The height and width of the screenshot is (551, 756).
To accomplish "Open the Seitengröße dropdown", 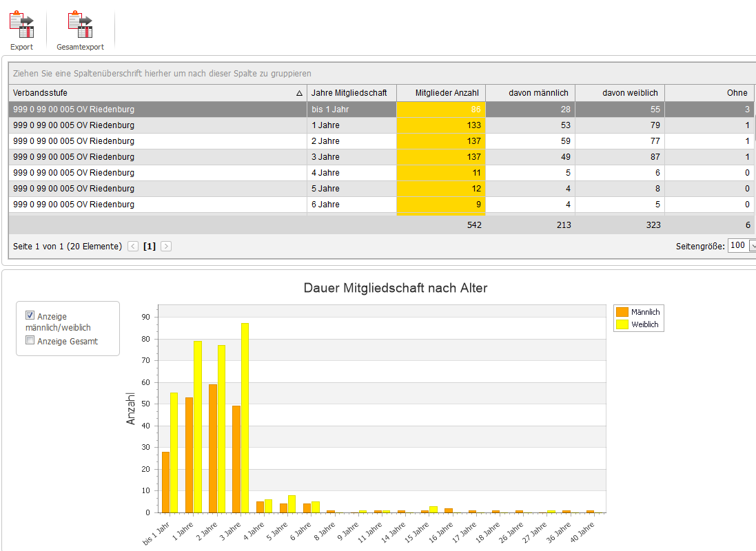I will pyautogui.click(x=752, y=246).
